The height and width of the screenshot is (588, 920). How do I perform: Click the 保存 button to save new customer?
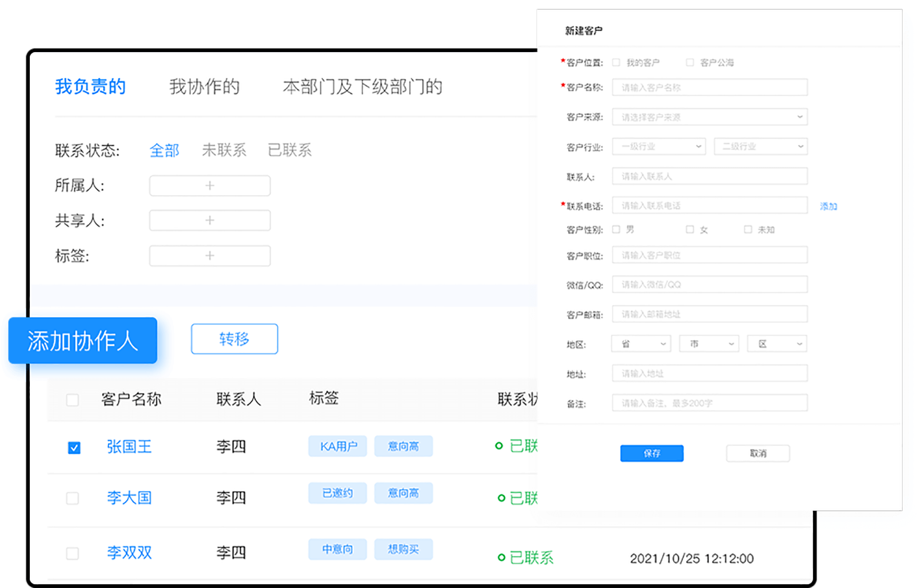pos(651,453)
